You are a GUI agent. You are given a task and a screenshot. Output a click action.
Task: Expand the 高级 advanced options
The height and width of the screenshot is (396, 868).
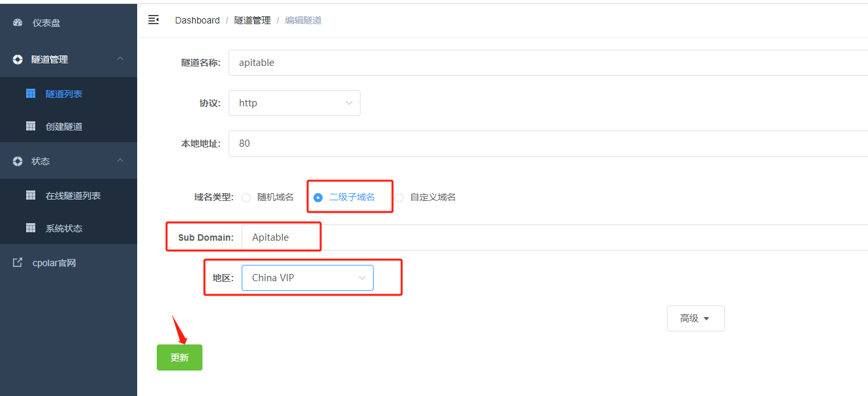pyautogui.click(x=696, y=318)
